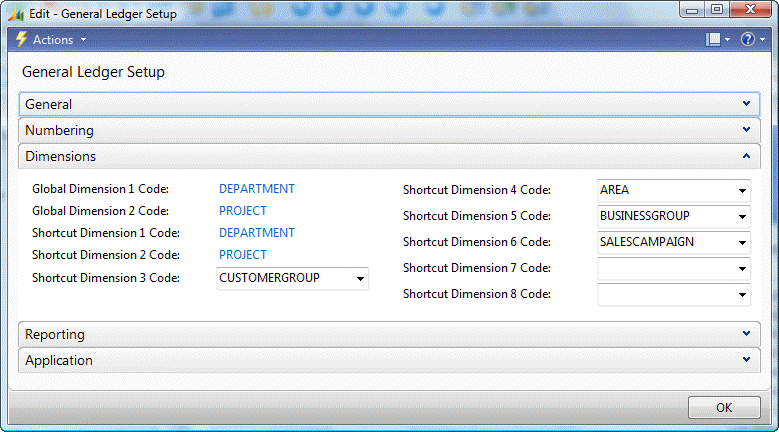Screen dimensions: 779x432
Task: Open Shortcut Dimension 8 Code dropdown arrow
Action: (742, 294)
